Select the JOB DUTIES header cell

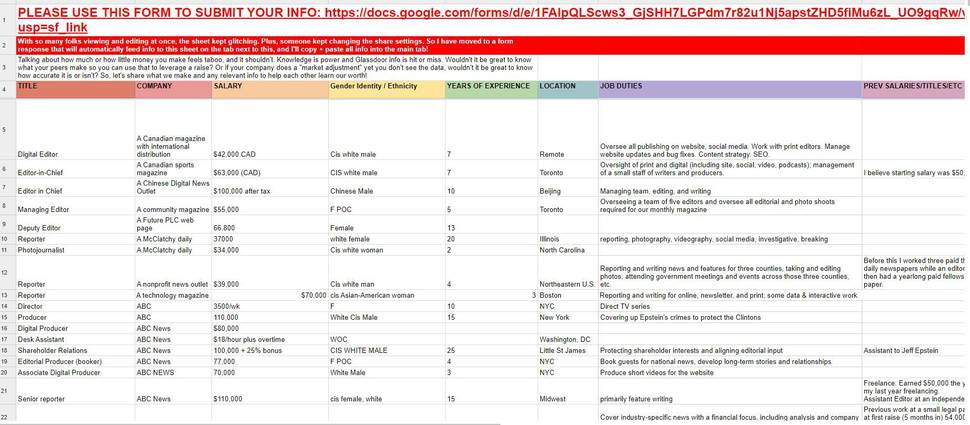point(730,89)
